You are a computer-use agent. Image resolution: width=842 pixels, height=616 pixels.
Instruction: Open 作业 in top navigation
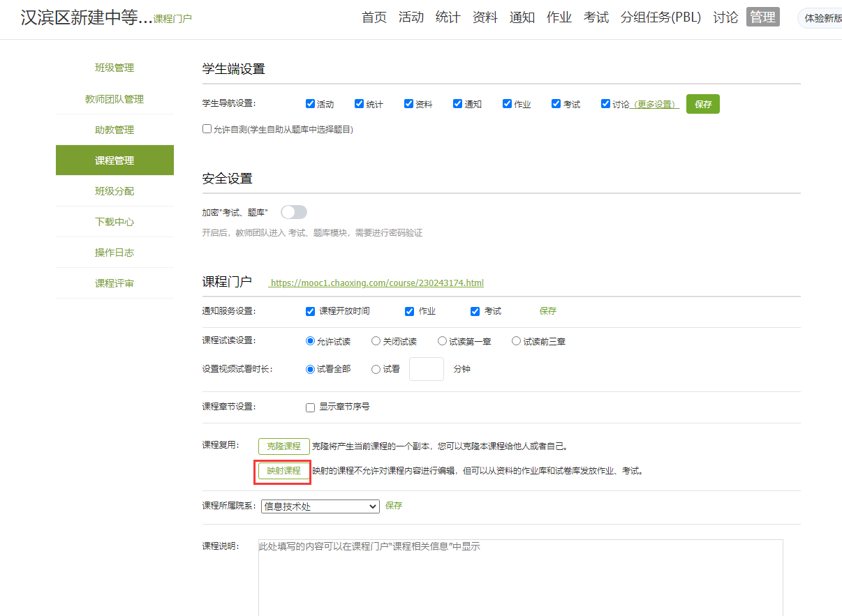(559, 17)
